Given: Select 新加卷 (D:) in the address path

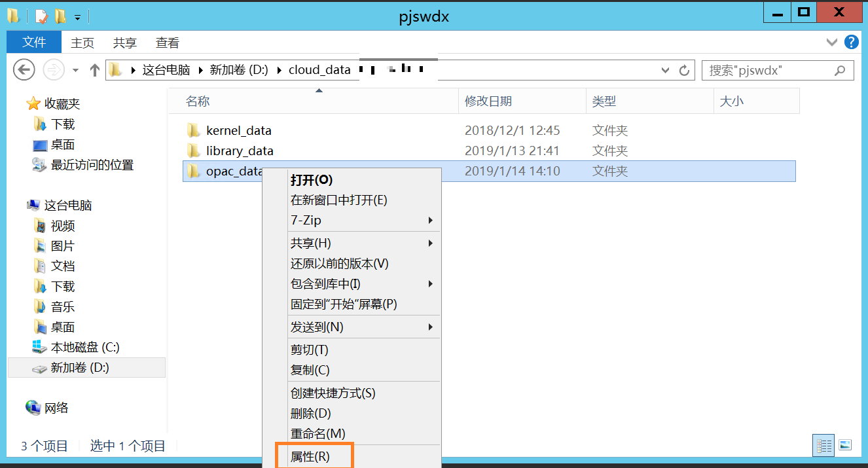Looking at the screenshot, I should [239, 70].
